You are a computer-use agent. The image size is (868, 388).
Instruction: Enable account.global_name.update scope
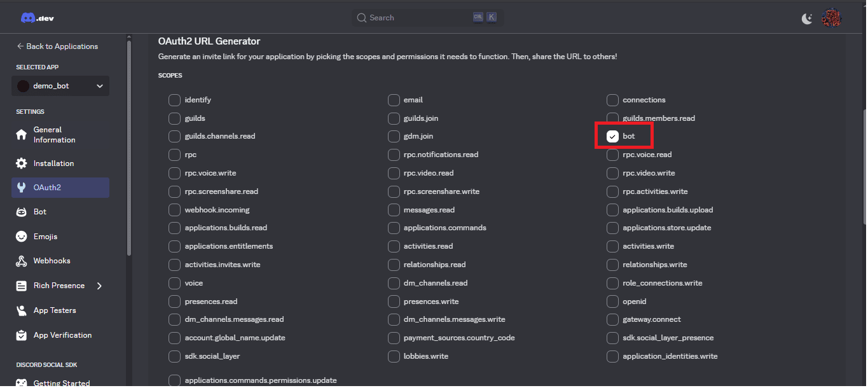coord(174,338)
